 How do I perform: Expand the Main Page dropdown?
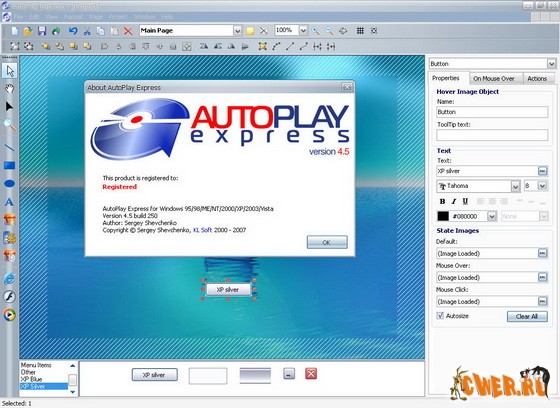(x=238, y=31)
